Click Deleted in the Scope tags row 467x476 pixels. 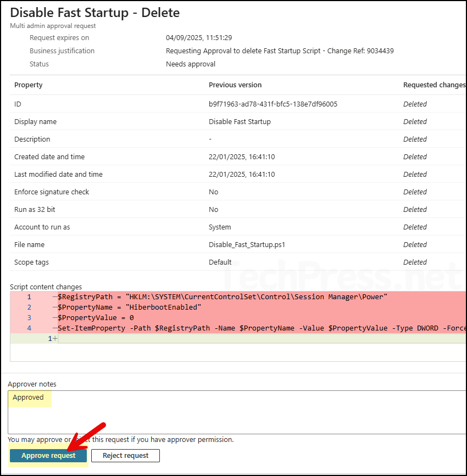415,262
